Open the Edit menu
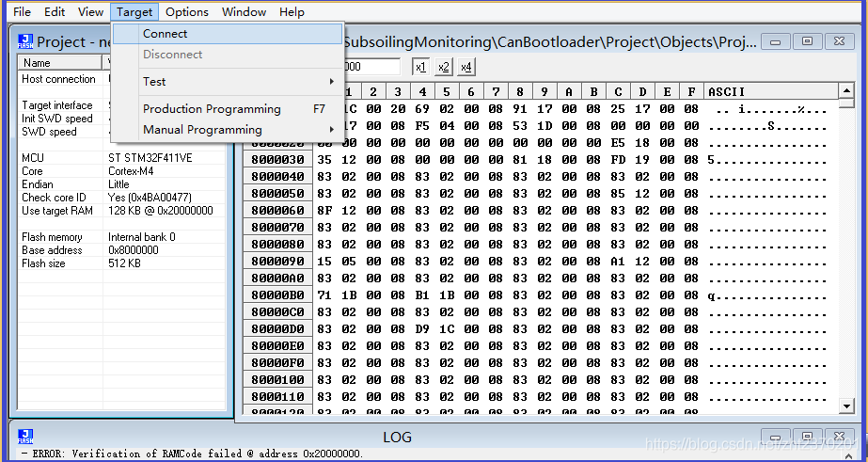Screen dimensions: 868x462 tap(55, 11)
